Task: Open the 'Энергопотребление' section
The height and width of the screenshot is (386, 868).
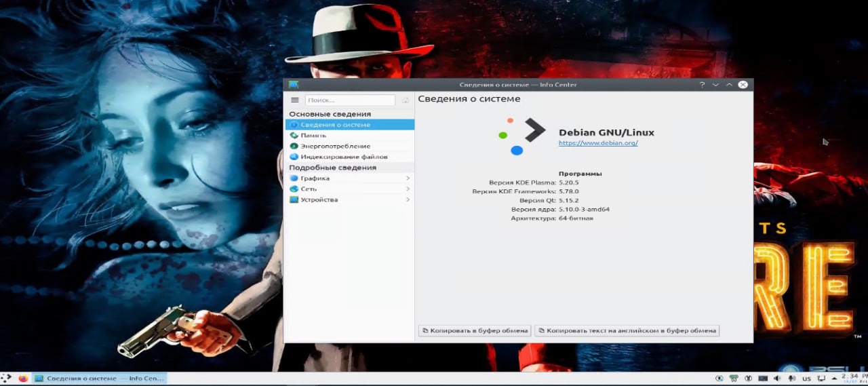Action: click(350, 146)
